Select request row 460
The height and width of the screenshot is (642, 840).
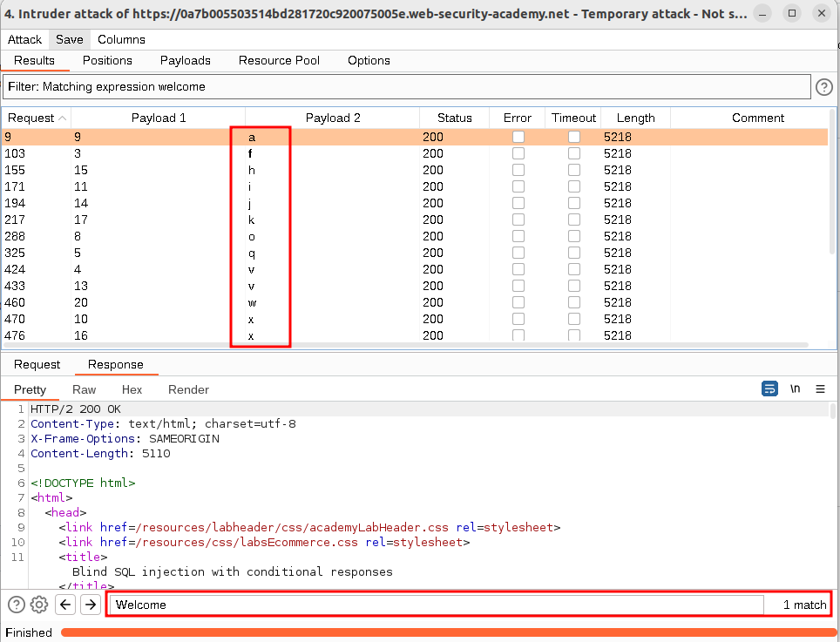click(x=415, y=303)
